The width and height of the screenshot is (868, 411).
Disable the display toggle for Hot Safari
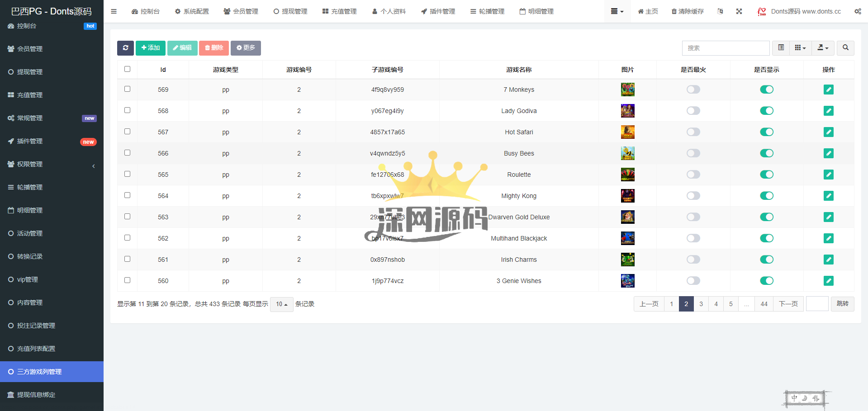pyautogui.click(x=766, y=132)
